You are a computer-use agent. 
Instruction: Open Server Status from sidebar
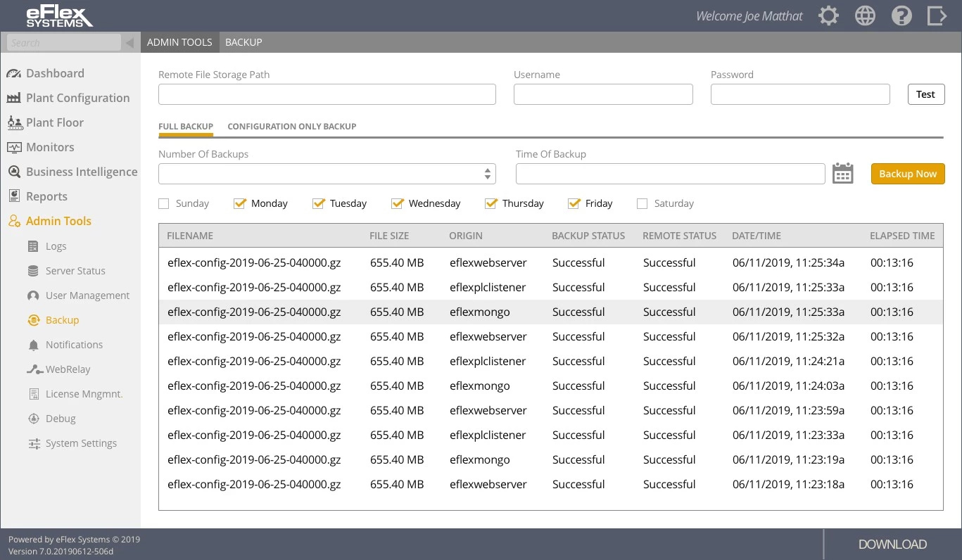[x=75, y=271]
